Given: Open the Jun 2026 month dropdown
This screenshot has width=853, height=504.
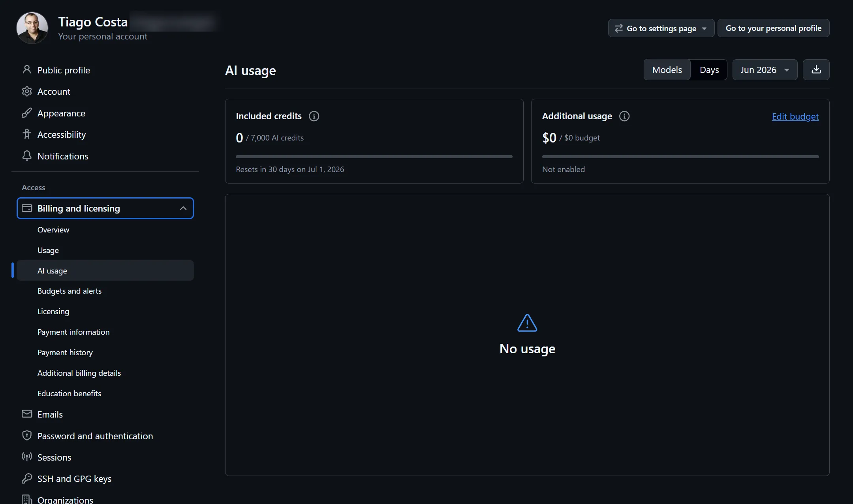Looking at the screenshot, I should point(765,70).
